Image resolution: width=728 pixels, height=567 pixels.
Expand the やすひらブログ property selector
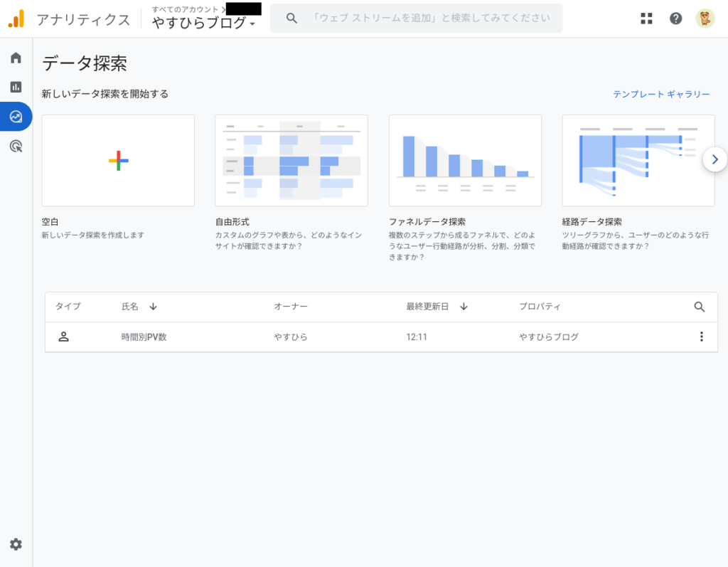(204, 23)
